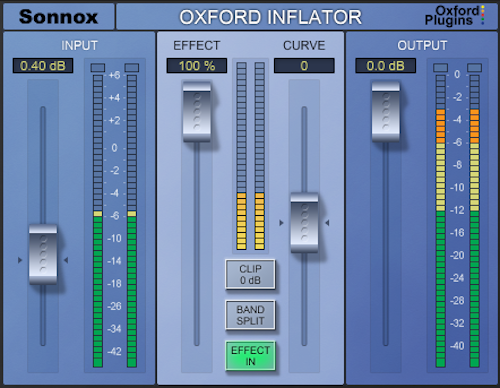
Task: Click the right input clip indicator
Action: point(132,68)
